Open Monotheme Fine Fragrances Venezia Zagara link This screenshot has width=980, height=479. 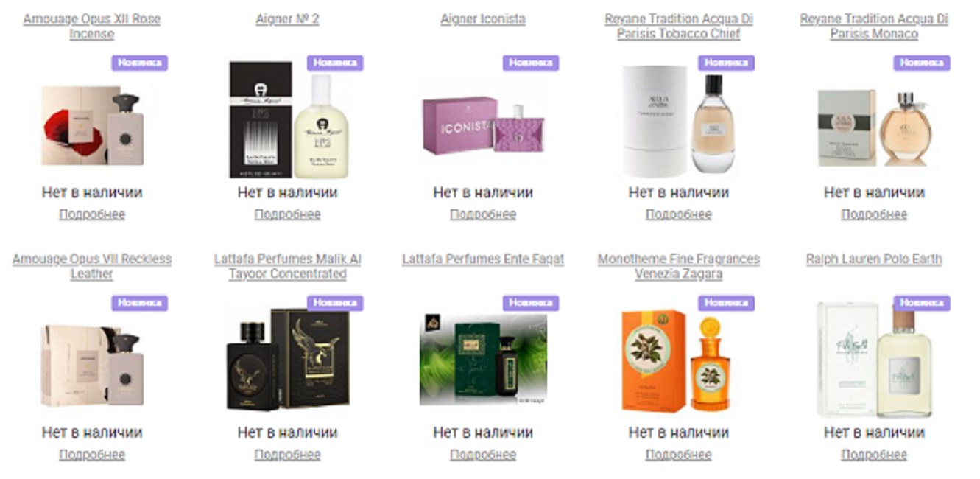pos(678,266)
